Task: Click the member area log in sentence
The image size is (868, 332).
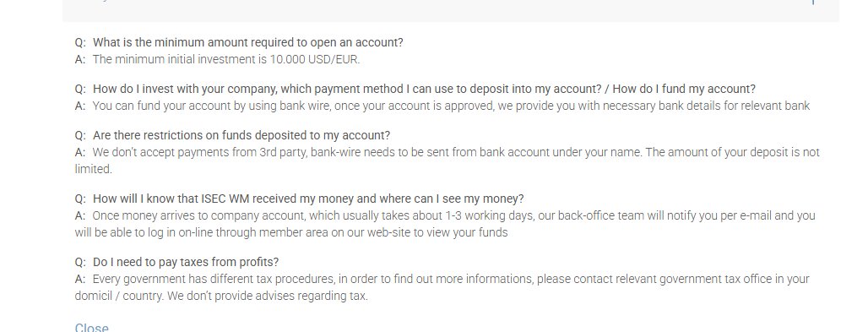Action: (x=291, y=233)
